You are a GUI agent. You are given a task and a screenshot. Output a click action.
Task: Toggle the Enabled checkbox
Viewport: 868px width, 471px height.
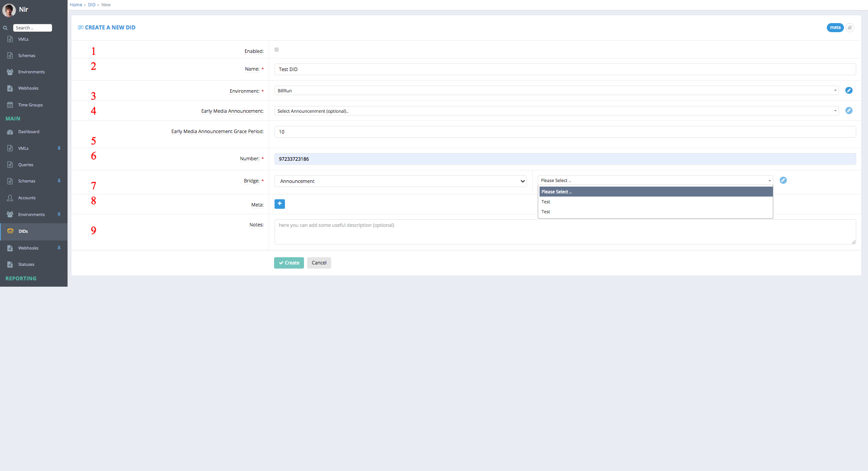276,50
